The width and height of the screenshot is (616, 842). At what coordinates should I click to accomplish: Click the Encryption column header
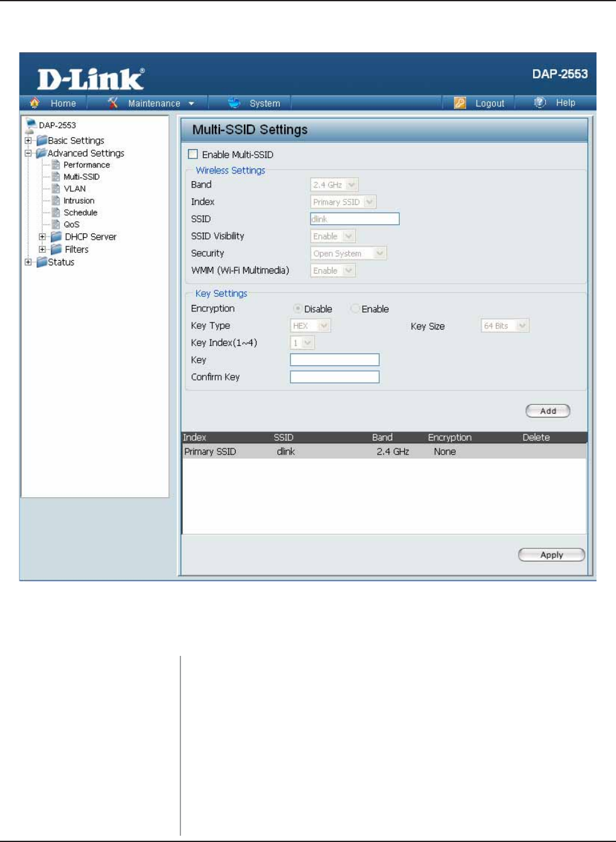coord(449,438)
